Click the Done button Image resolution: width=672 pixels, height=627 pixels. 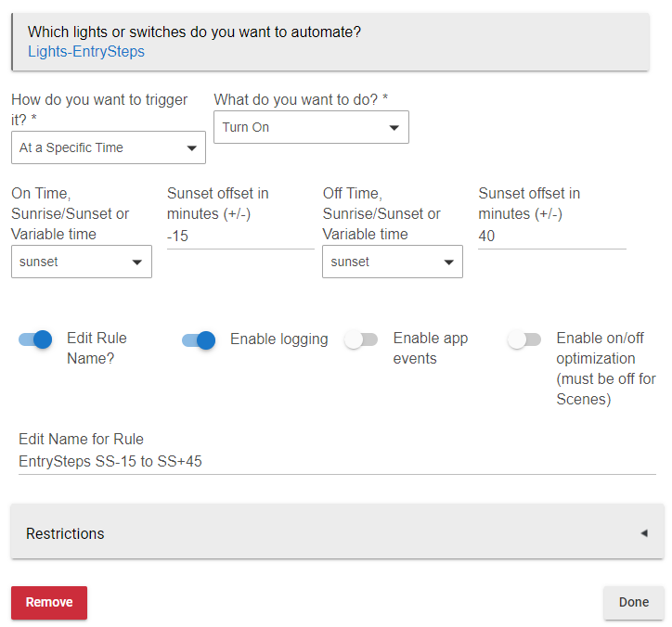click(633, 603)
